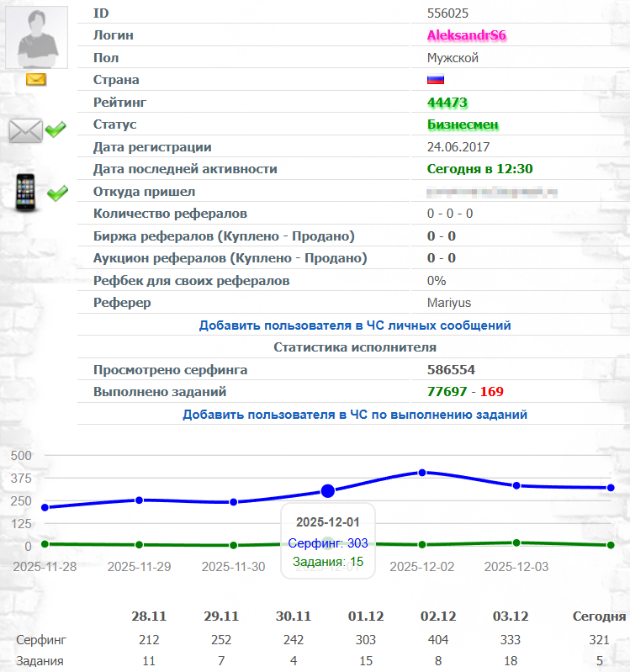Click the enlarged blue point for 2025-12-01
630x672 pixels.
[328, 490]
